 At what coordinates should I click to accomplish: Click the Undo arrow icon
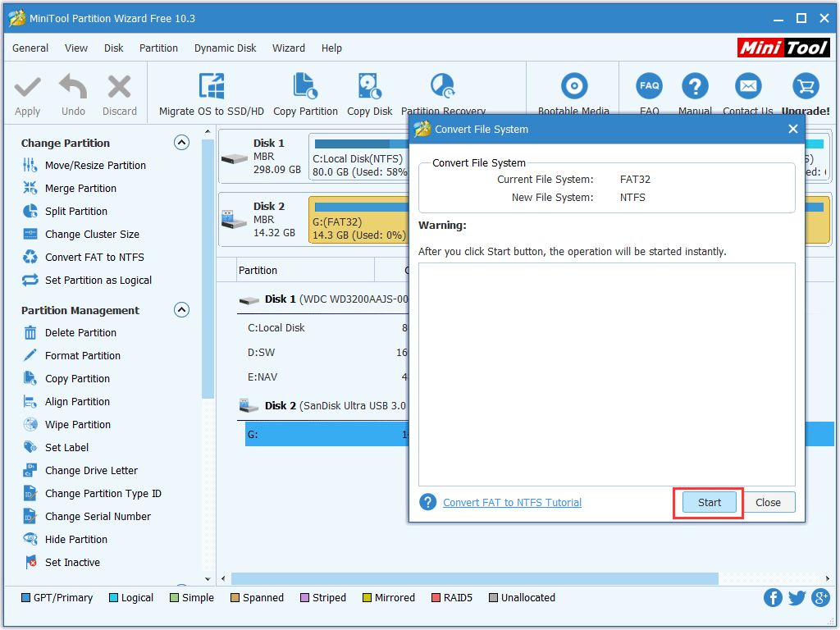coord(73,86)
